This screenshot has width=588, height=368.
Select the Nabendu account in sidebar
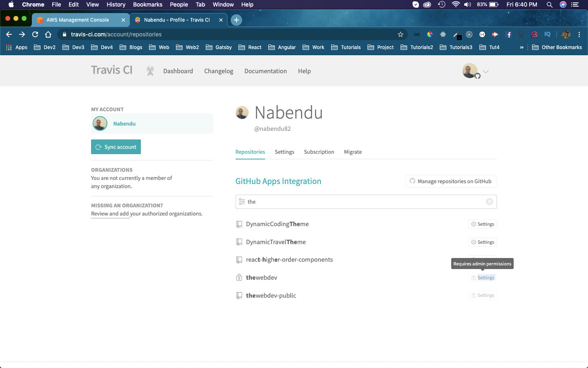tap(152, 123)
